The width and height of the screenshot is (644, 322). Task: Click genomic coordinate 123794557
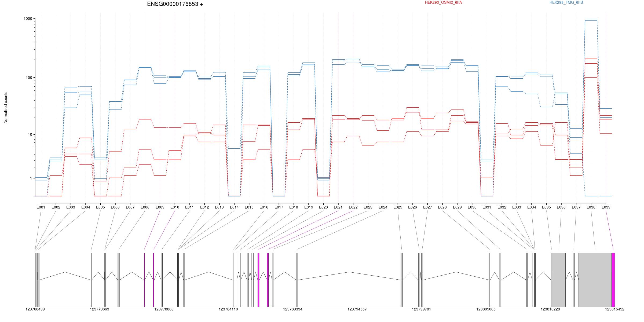(x=357, y=309)
